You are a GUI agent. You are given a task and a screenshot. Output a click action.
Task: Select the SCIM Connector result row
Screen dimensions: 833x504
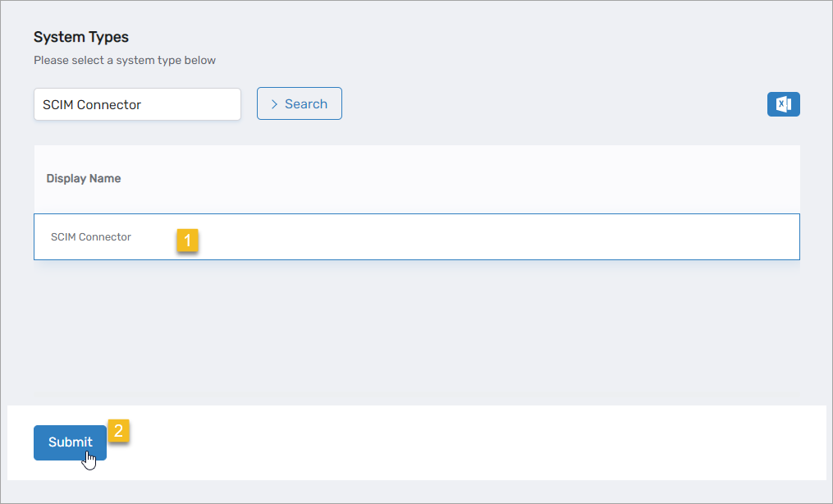point(416,237)
